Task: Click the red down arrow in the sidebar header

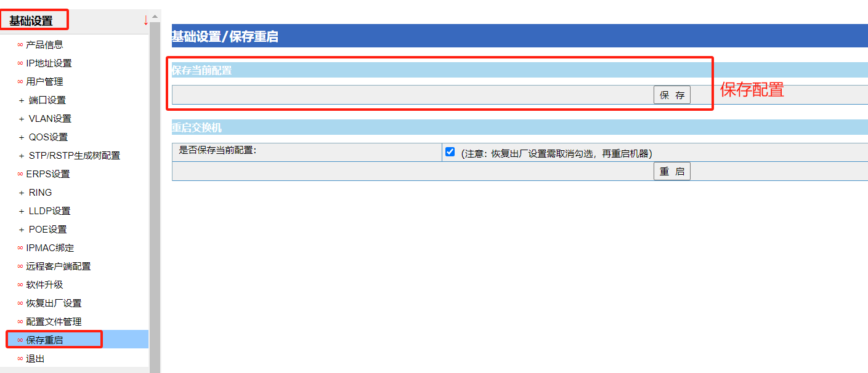Action: [x=145, y=20]
